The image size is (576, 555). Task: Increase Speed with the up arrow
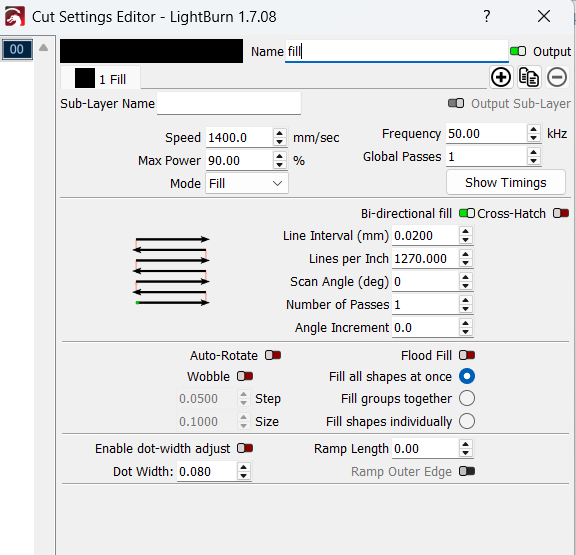coord(280,133)
